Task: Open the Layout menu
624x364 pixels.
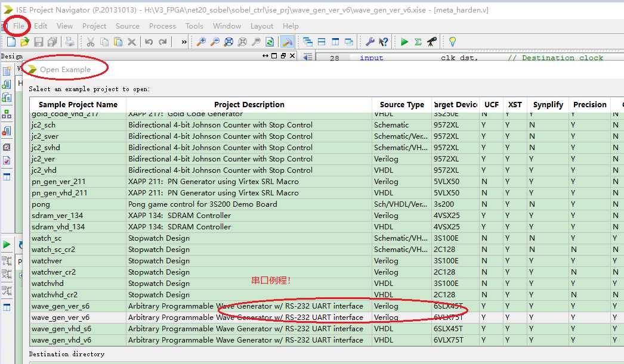Action: 262,26
